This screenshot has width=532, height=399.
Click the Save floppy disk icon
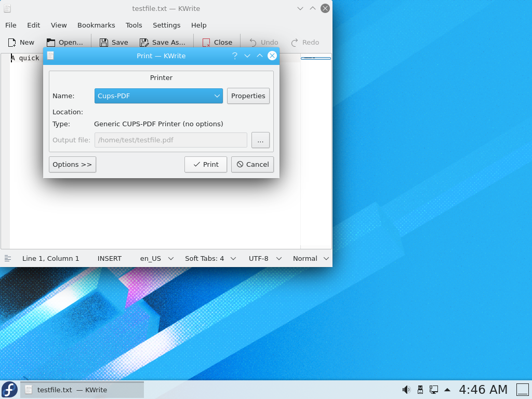click(104, 43)
